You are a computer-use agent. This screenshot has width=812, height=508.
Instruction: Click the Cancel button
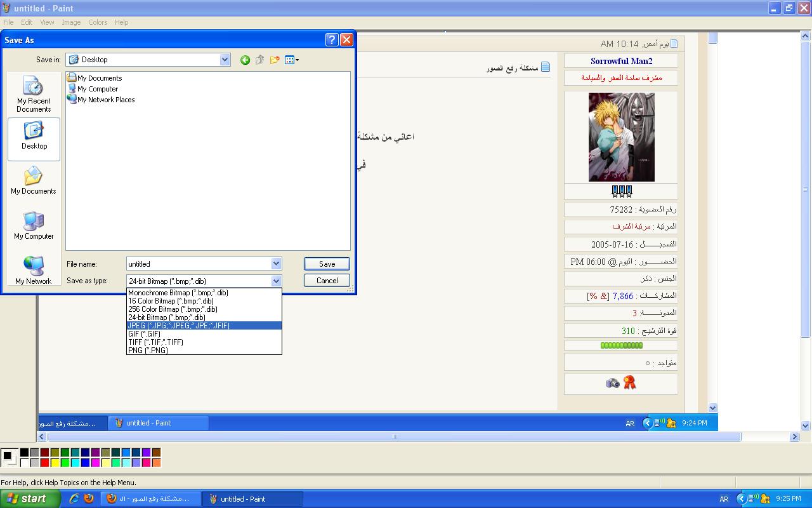tap(327, 280)
